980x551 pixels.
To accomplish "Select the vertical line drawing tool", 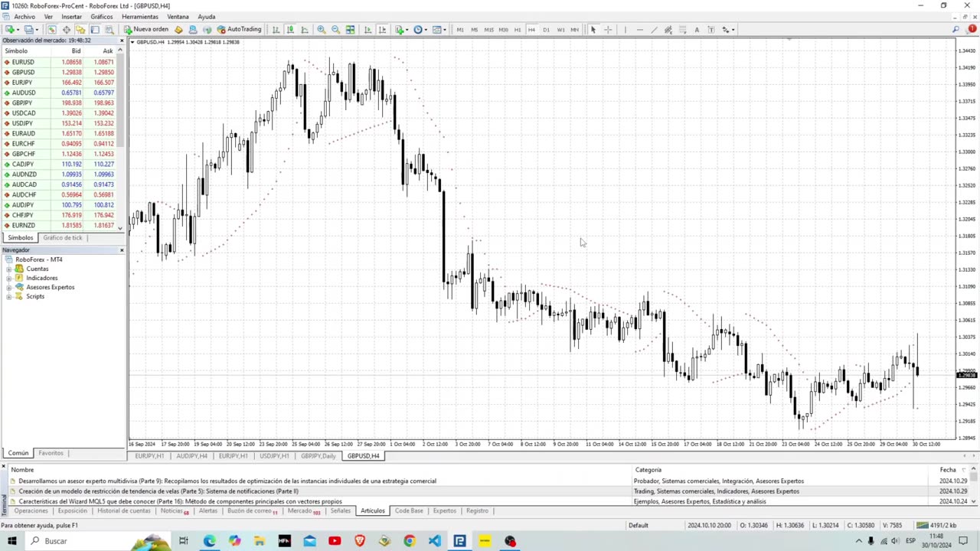I will (626, 29).
